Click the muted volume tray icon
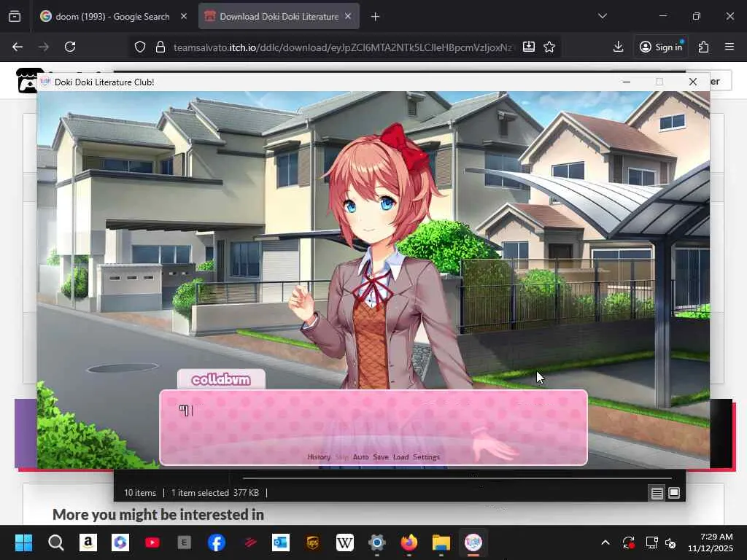747x560 pixels. pos(670,542)
